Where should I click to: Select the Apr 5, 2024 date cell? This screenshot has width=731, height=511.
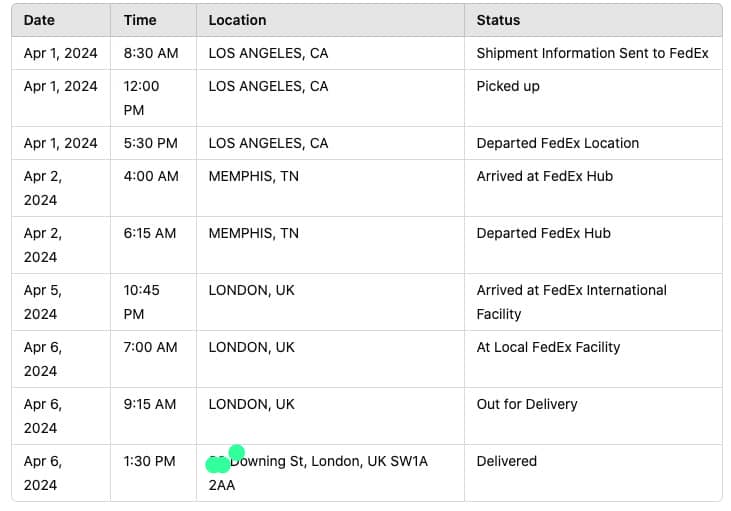click(x=42, y=301)
